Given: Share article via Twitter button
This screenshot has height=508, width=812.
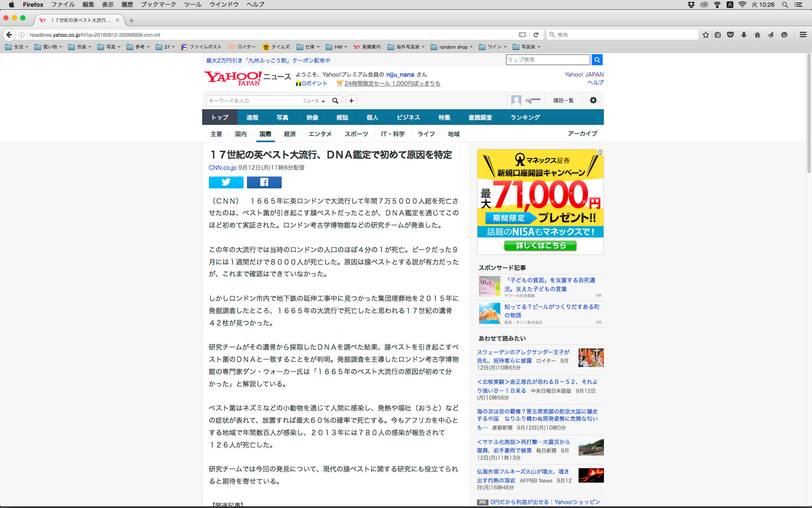Looking at the screenshot, I should click(226, 182).
